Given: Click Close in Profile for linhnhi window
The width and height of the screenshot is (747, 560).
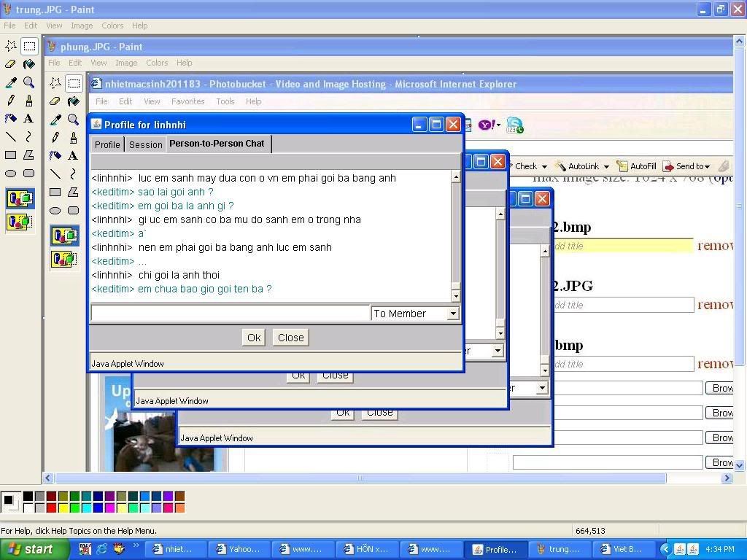Looking at the screenshot, I should click(290, 338).
